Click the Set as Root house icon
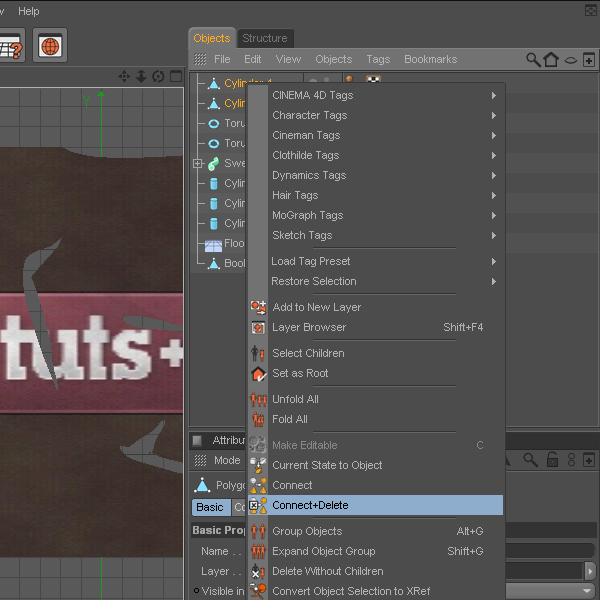This screenshot has width=600, height=600. (258, 373)
